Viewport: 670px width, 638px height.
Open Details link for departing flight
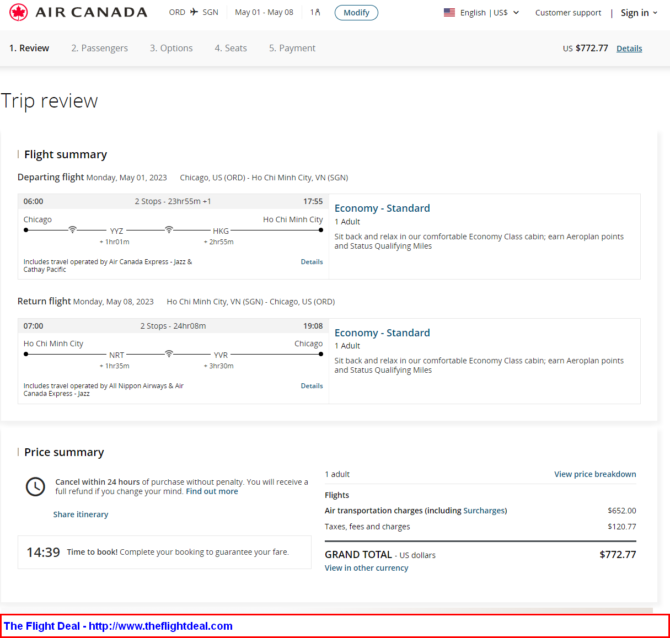[x=311, y=262]
